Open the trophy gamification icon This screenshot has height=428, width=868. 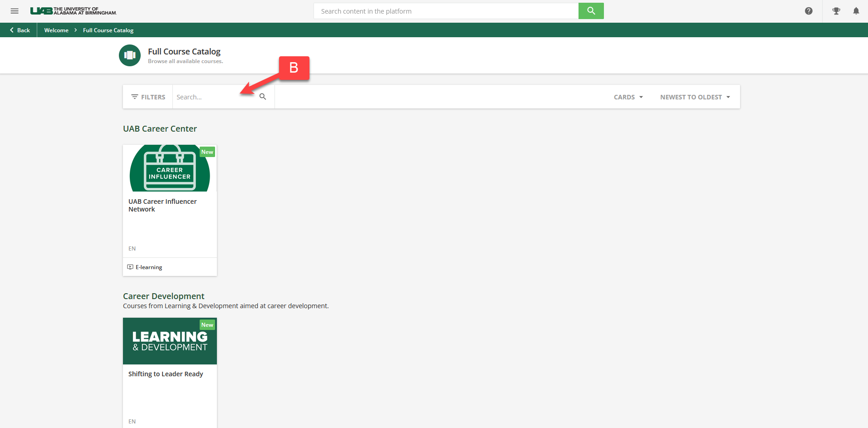tap(836, 11)
